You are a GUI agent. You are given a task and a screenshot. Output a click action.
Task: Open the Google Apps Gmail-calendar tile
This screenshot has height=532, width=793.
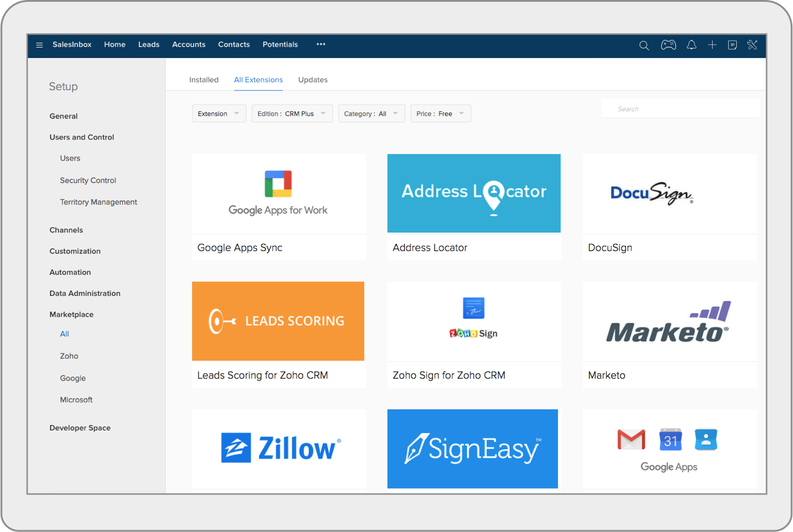(670, 449)
